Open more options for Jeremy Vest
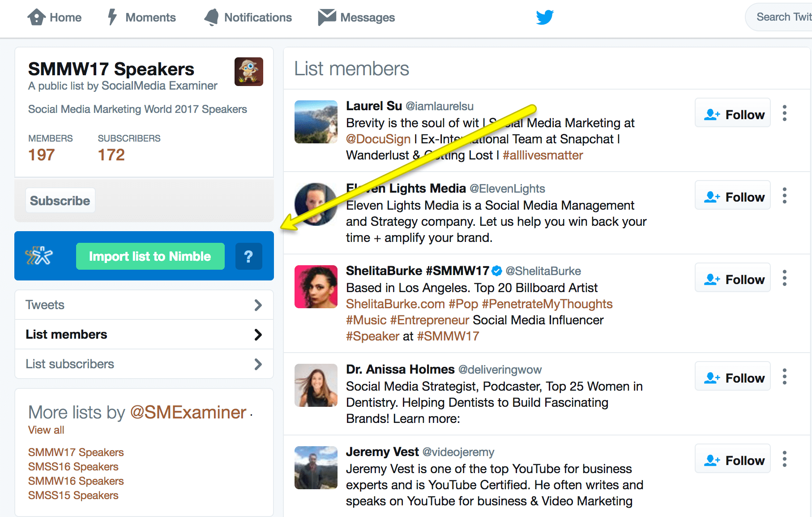This screenshot has height=517, width=812. 784,459
